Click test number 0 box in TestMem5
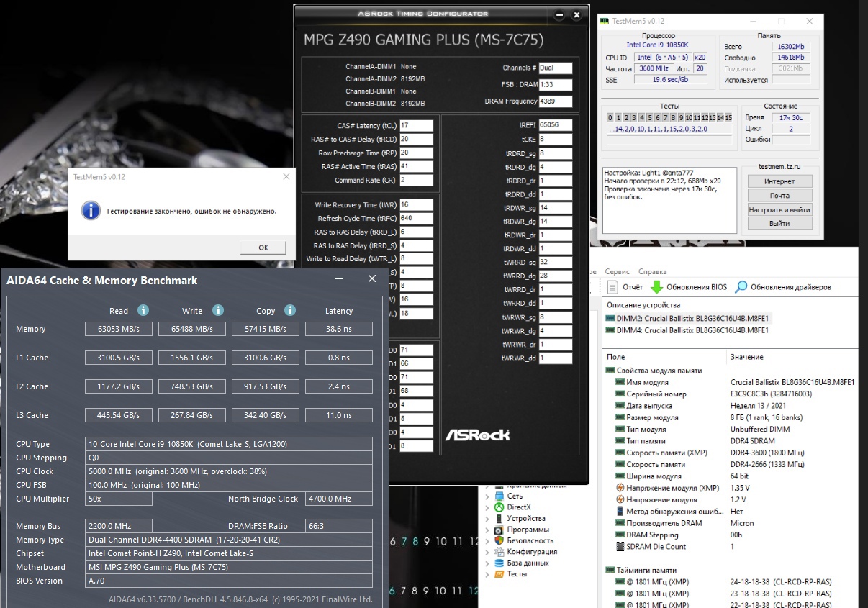Screen dimensions: 868x608 click(x=610, y=117)
